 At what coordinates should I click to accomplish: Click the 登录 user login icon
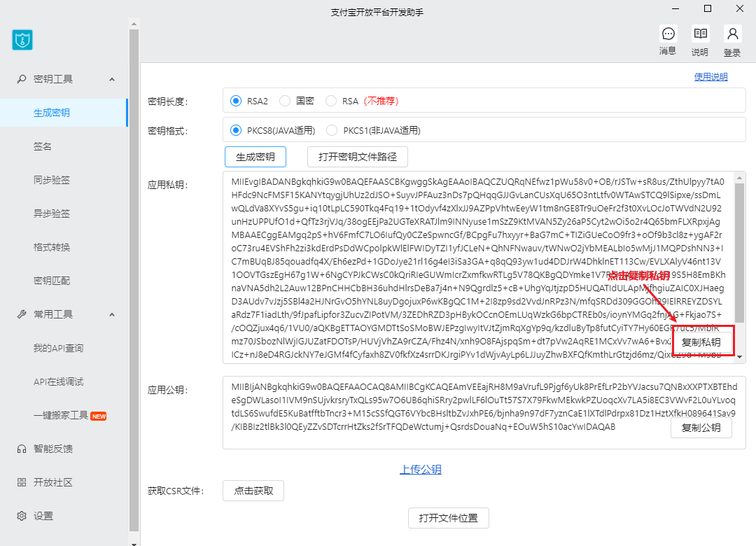click(732, 34)
